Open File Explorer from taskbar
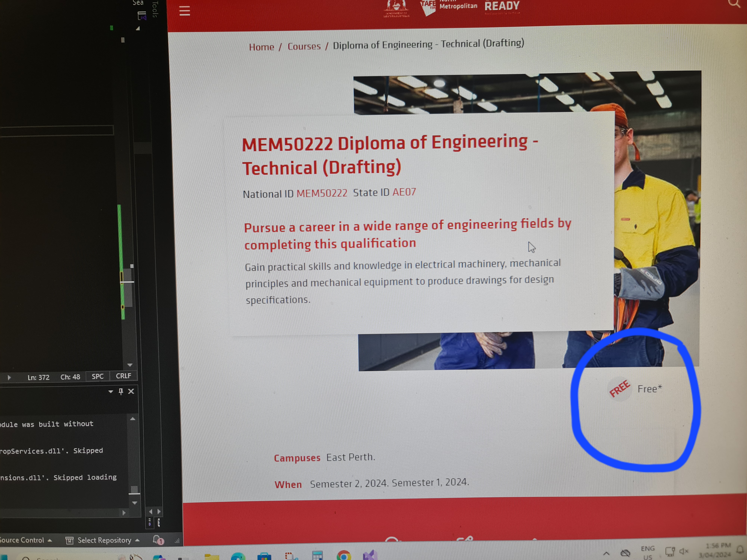Viewport: 747px width, 560px height. (x=212, y=556)
